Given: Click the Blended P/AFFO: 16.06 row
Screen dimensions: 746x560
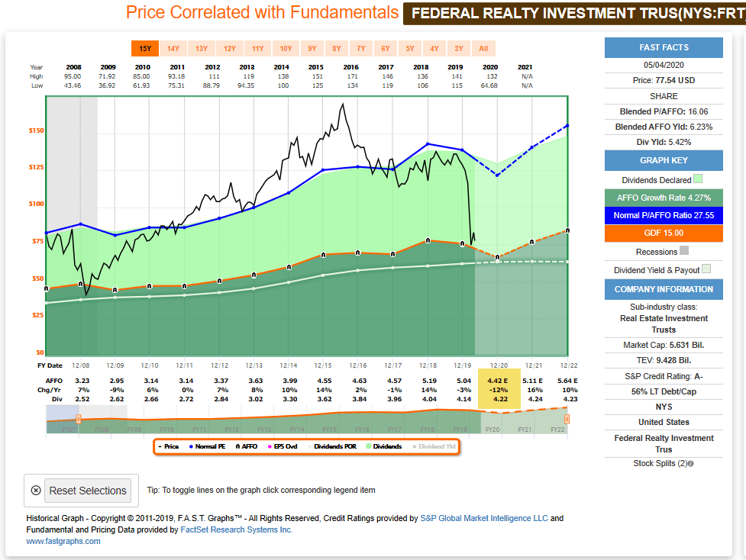Looking at the screenshot, I should pos(664,111).
